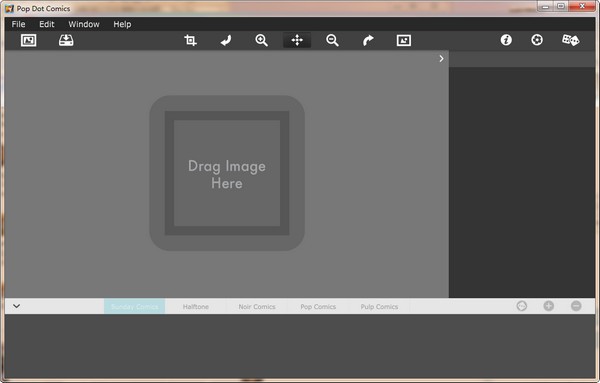
Task: Click the Drag Image Here drop zone
Action: [227, 173]
